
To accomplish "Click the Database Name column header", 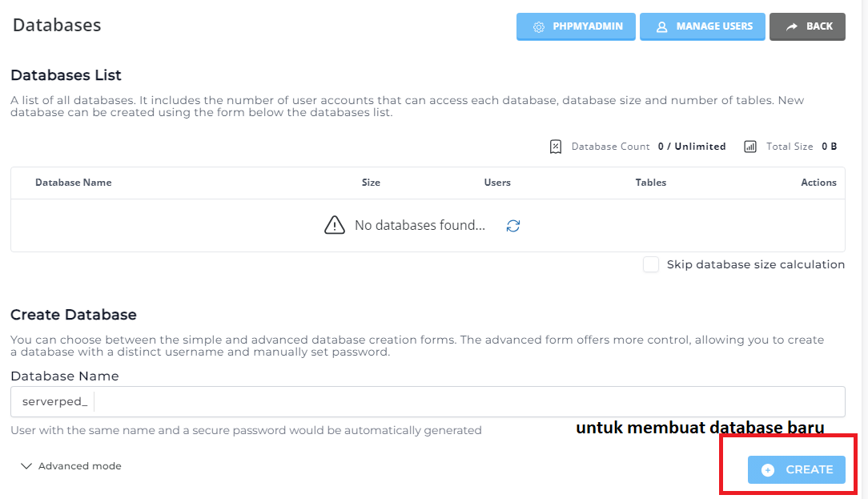I will coord(73,183).
